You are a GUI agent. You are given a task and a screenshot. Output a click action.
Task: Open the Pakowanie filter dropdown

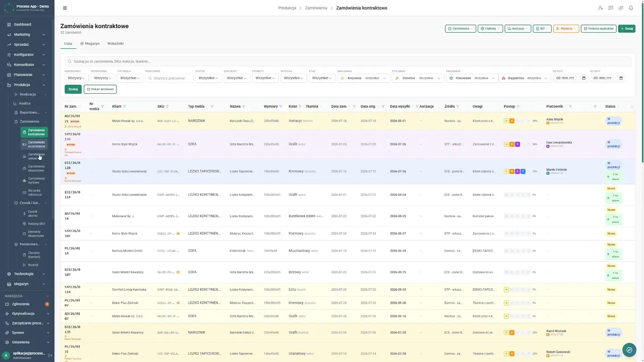pos(472,78)
